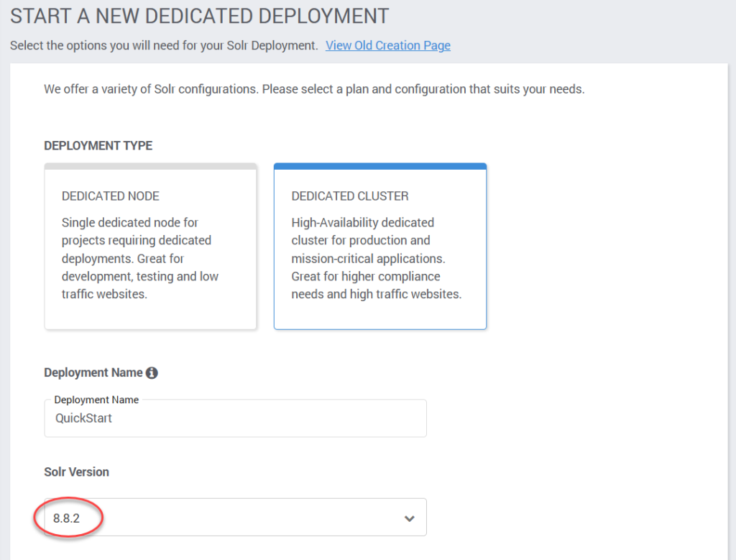This screenshot has width=736, height=560.
Task: Click the DEDICATED CLUSTER card title
Action: point(350,196)
